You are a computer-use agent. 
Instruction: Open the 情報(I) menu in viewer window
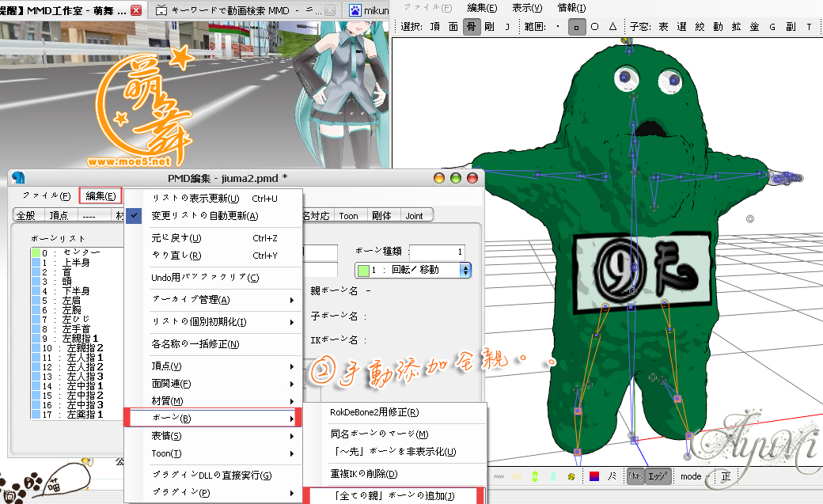point(571,8)
